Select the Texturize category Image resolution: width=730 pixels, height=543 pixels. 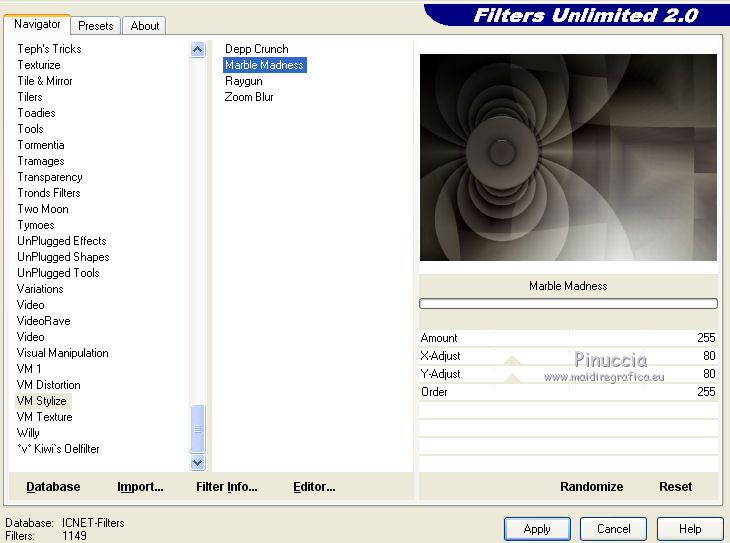[39, 65]
